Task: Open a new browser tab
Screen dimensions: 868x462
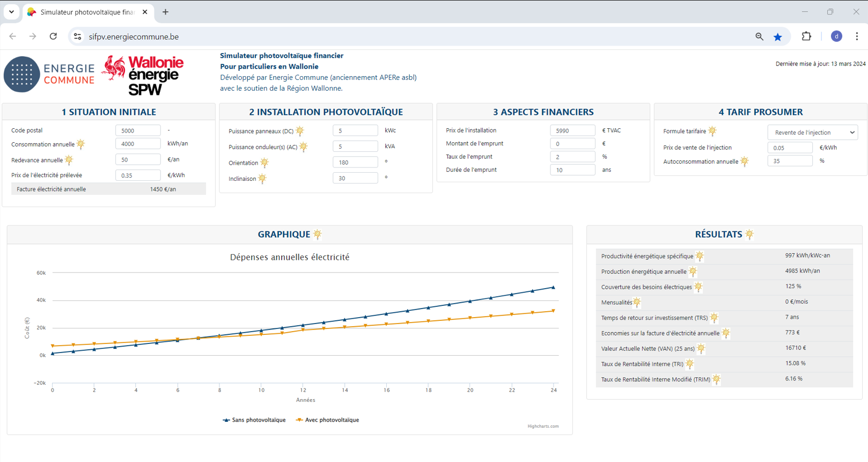Action: tap(165, 12)
